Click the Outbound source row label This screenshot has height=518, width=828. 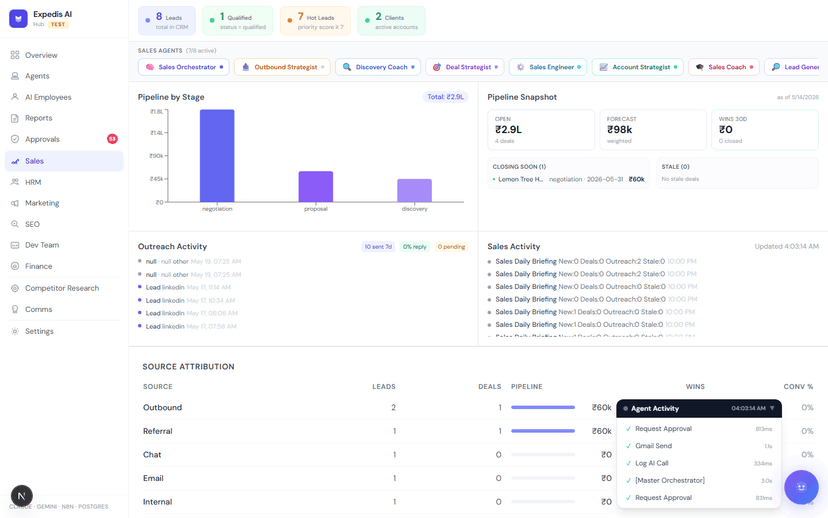click(162, 408)
